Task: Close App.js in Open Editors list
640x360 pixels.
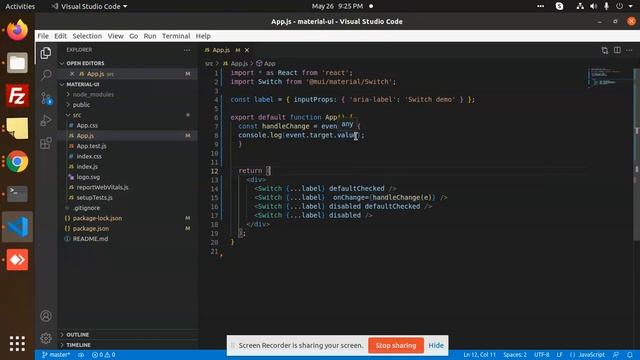Action: click(72, 74)
